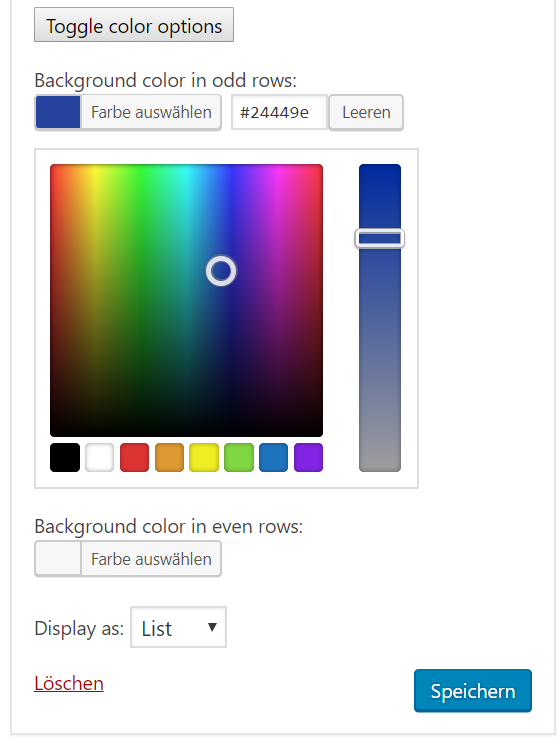Open the 'Display as' List dropdown
This screenshot has width=557, height=737.
tap(179, 627)
